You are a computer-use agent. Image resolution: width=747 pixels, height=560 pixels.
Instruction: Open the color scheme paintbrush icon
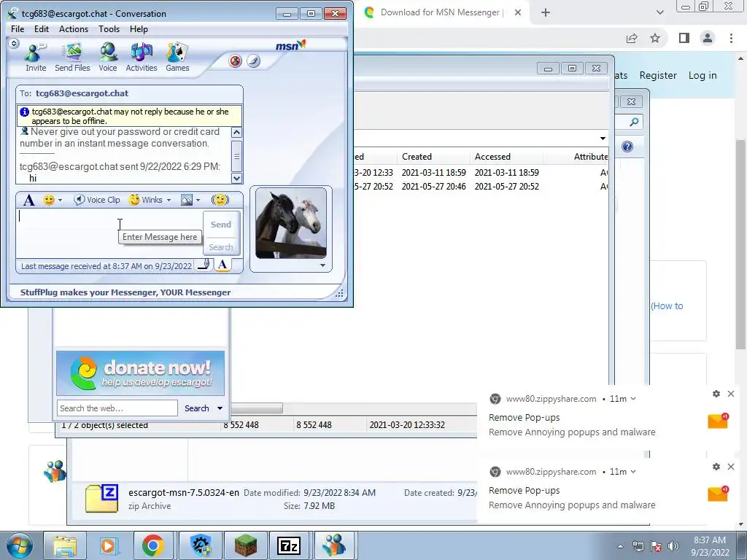click(253, 61)
